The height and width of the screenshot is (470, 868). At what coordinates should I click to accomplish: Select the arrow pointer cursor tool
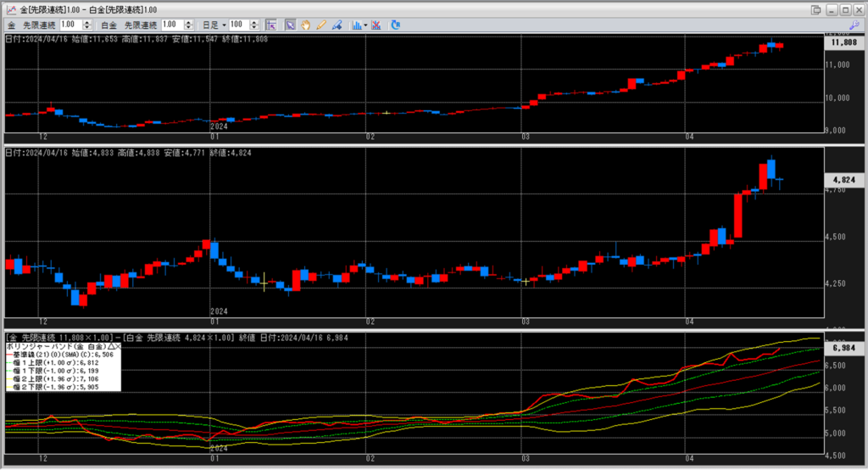click(x=290, y=25)
